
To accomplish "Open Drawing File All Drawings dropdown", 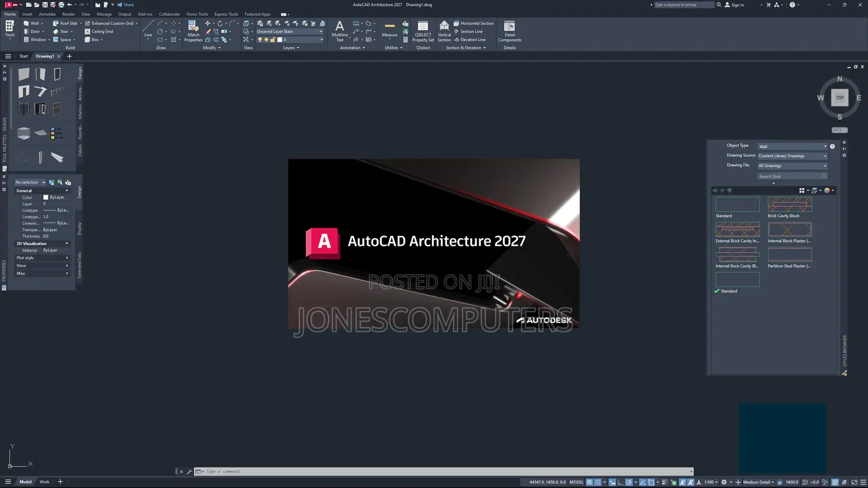I will tap(793, 166).
